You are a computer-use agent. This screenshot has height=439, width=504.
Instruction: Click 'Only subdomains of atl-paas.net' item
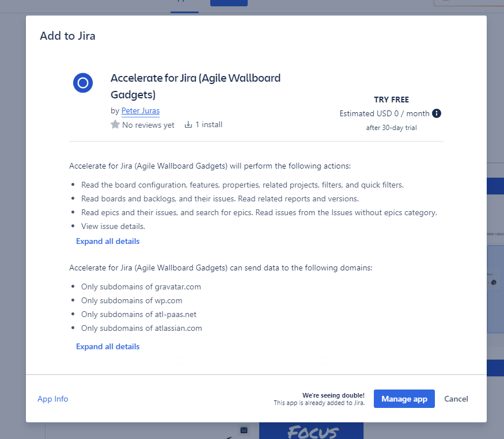coord(139,314)
